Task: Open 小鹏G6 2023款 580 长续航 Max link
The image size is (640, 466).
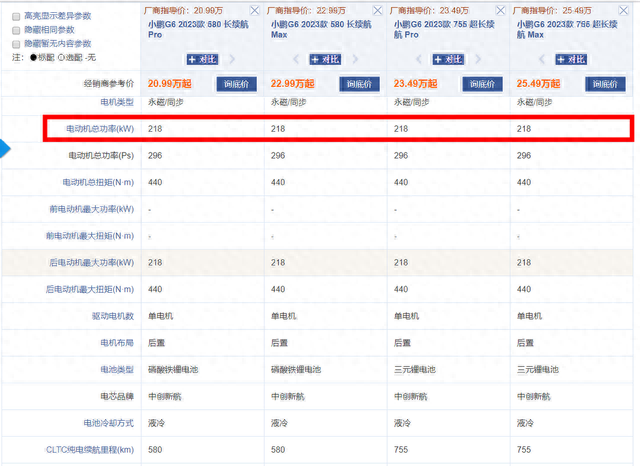Action: click(x=321, y=29)
